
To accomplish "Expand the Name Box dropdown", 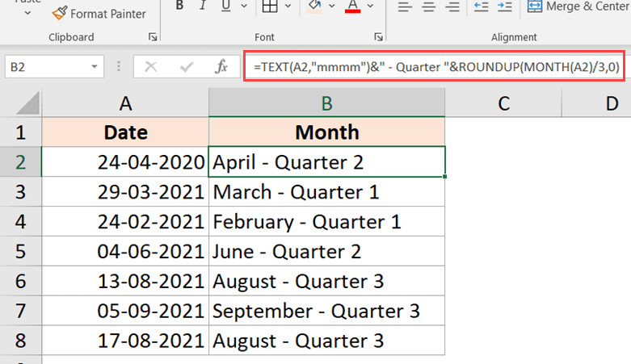I will [x=95, y=67].
